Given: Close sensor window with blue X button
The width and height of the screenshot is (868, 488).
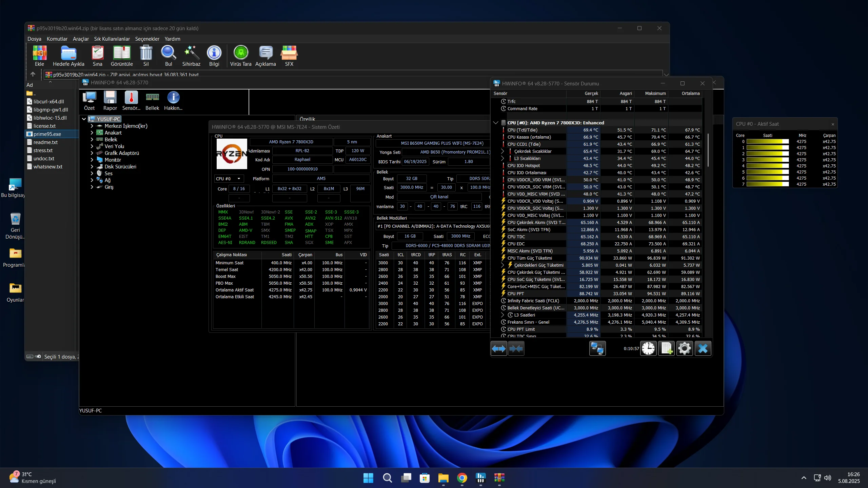Looking at the screenshot, I should pyautogui.click(x=703, y=348).
